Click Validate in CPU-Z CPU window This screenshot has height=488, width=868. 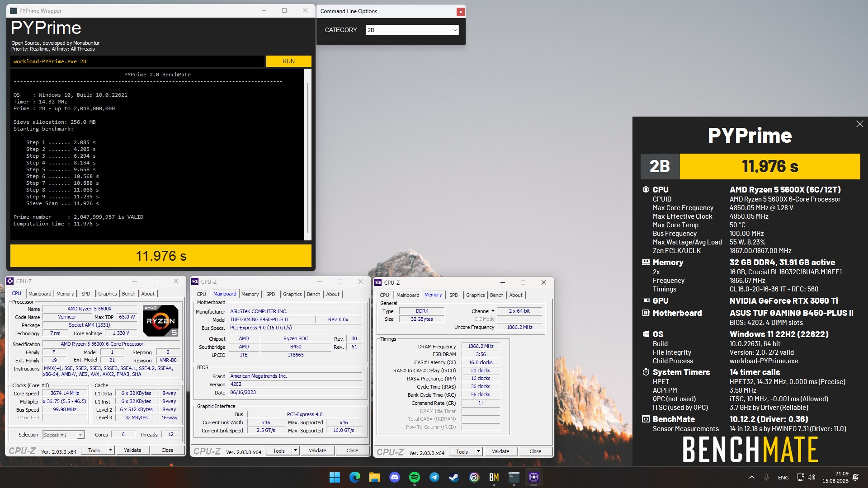coord(132,450)
